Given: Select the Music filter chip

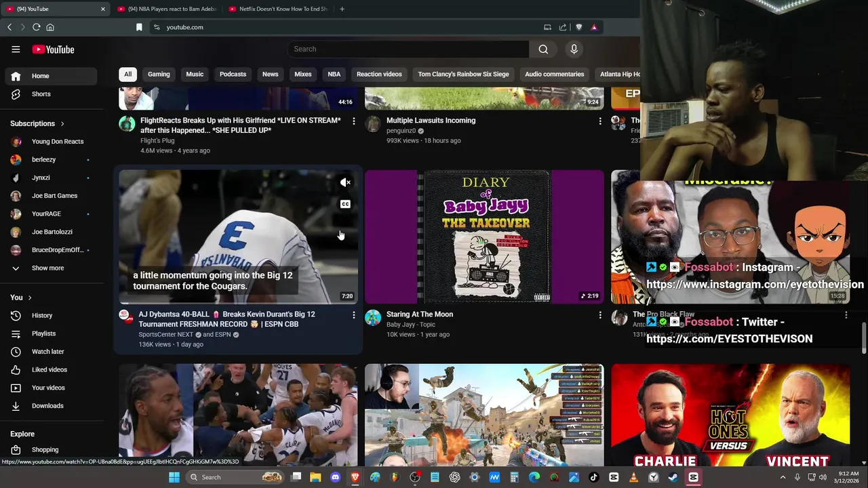Looking at the screenshot, I should 195,74.
